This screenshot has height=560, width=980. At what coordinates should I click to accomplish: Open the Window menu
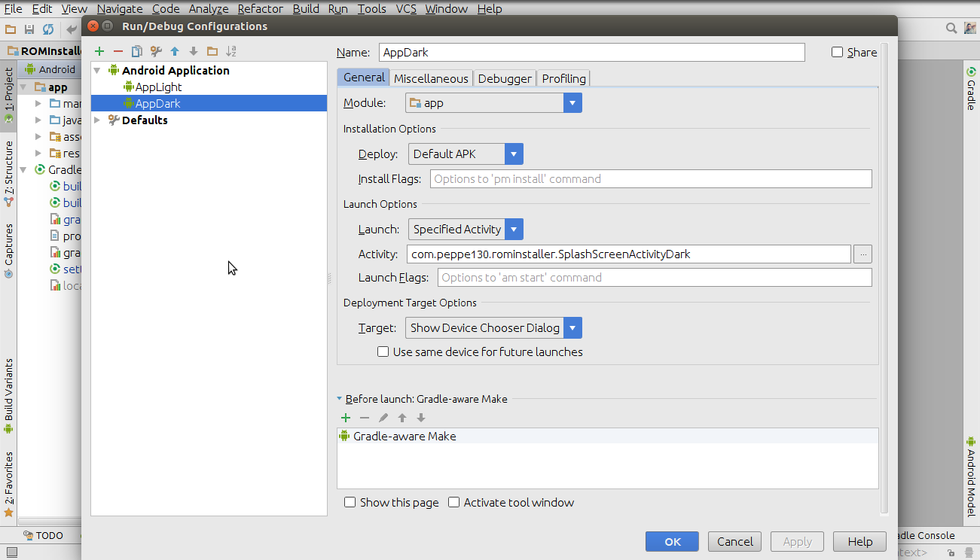[446, 9]
